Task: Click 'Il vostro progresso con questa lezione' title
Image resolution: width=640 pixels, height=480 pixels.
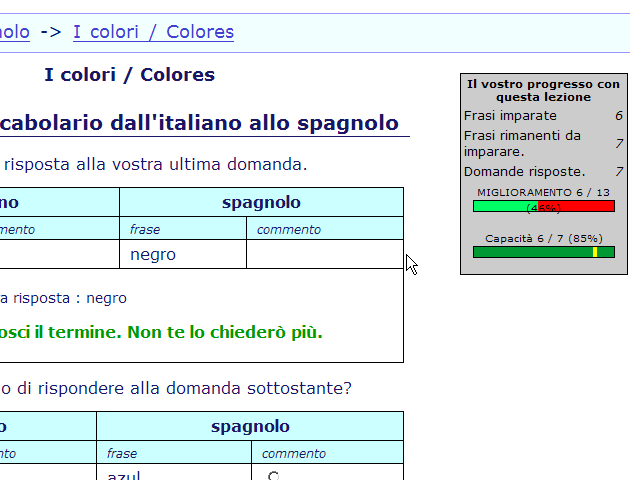Action: click(x=543, y=91)
